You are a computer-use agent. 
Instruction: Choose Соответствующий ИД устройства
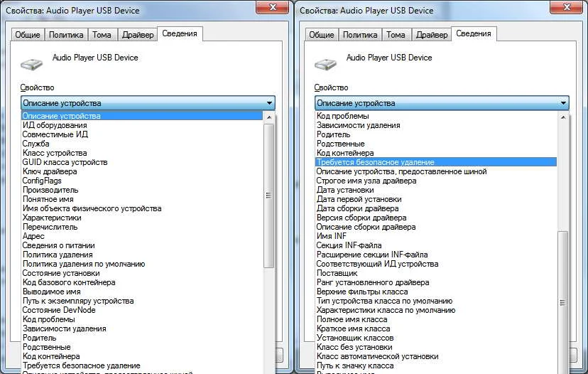click(436, 264)
